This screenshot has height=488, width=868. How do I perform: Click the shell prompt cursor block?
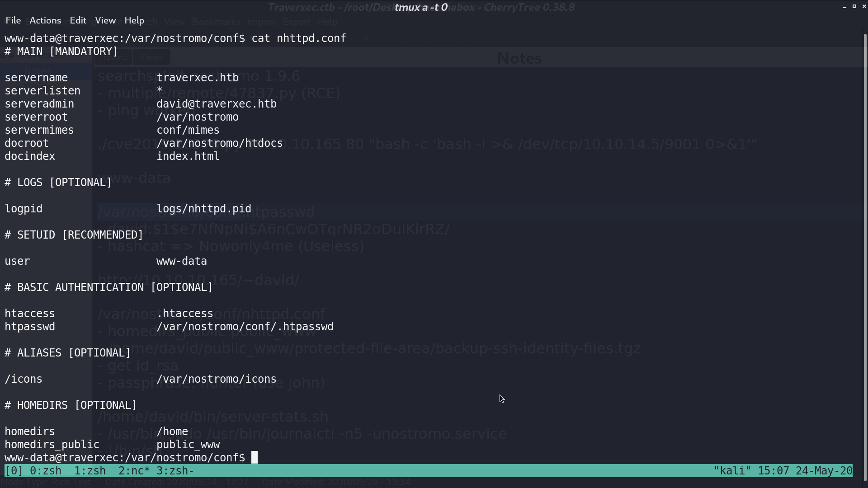point(255,458)
